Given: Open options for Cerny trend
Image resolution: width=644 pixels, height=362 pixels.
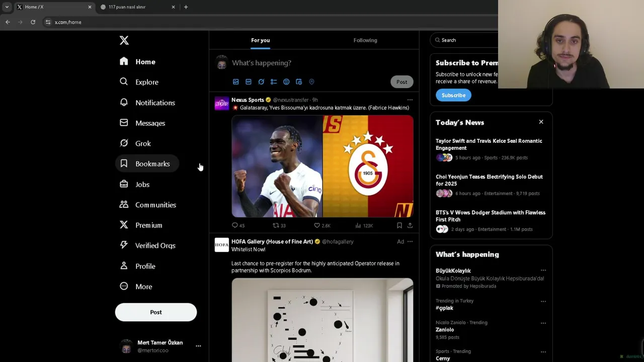Looking at the screenshot, I should point(543,351).
